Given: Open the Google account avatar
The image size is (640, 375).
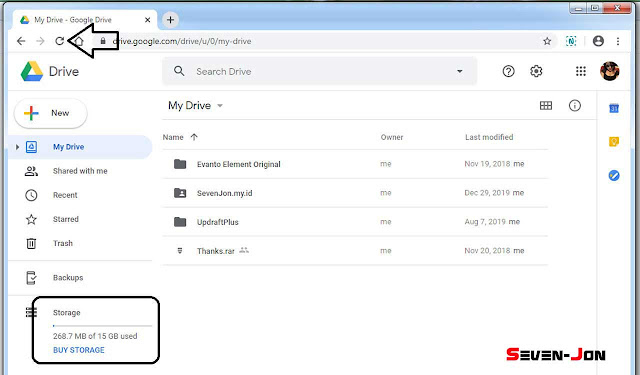Looking at the screenshot, I should (610, 71).
